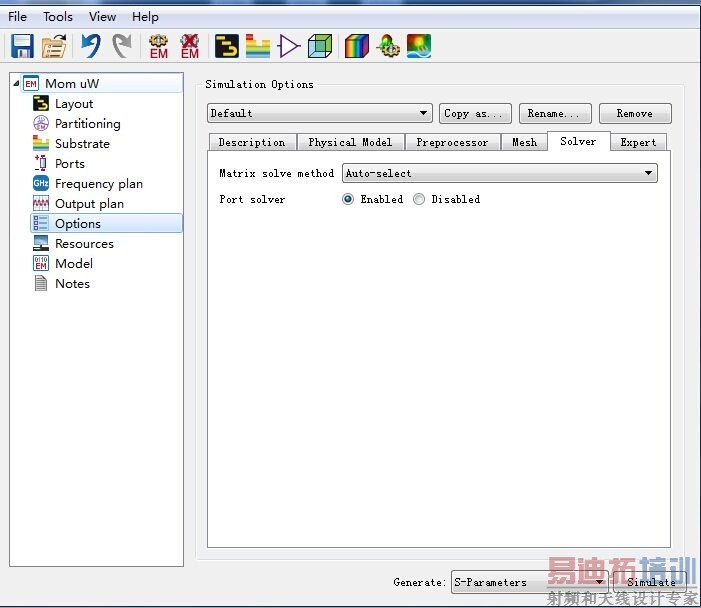Click the Rename... button
The height and width of the screenshot is (608, 701).
tap(555, 114)
